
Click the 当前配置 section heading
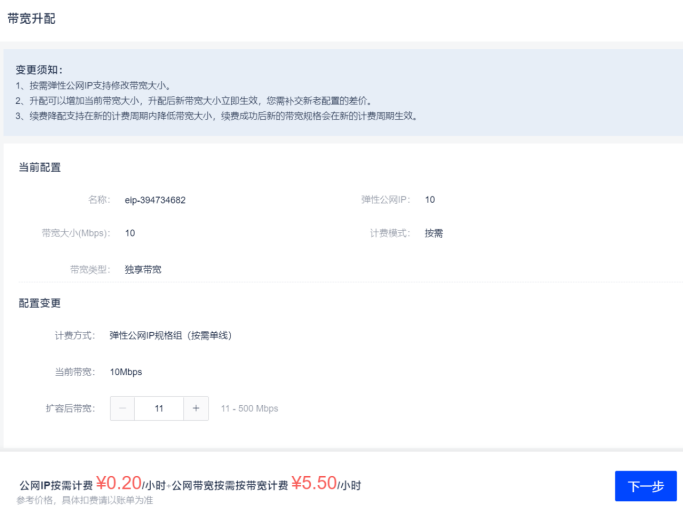(40, 167)
